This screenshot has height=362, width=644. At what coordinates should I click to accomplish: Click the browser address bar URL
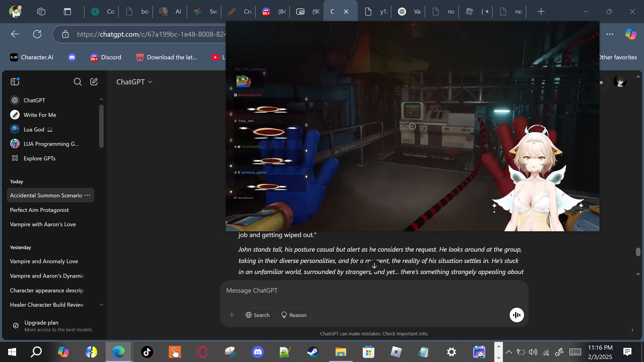[151, 34]
